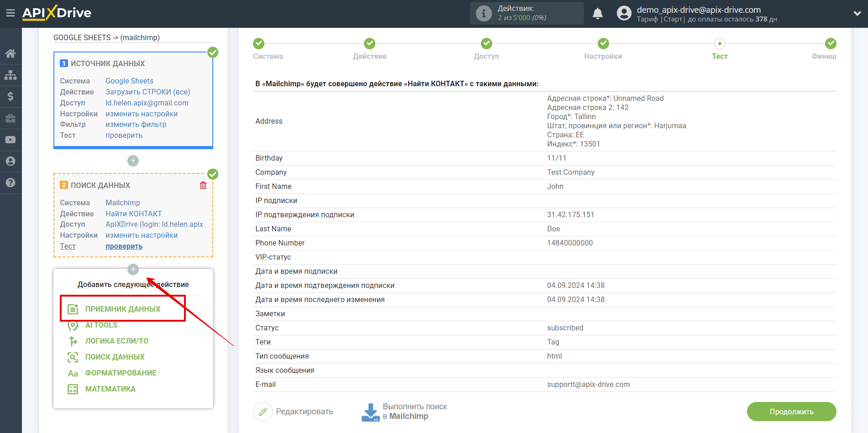Select AI TOOLS from the add action menu
Screen dimensions: 868x433
point(101,325)
